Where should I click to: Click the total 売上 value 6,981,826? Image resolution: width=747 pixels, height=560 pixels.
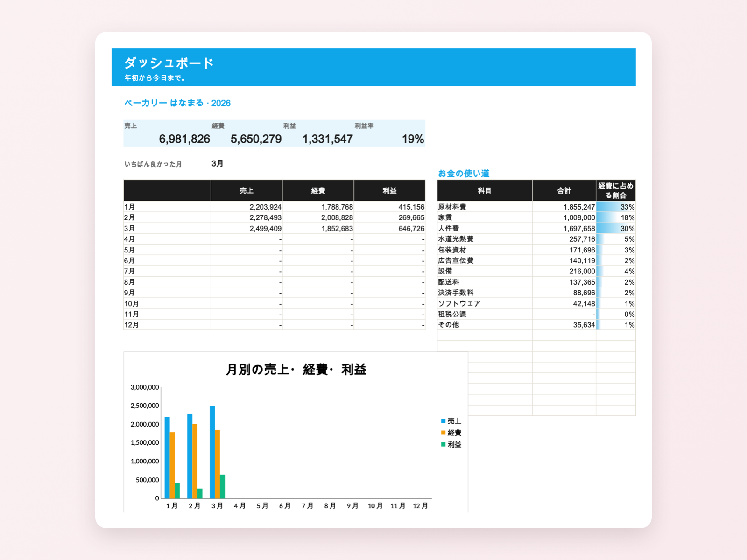tap(184, 139)
